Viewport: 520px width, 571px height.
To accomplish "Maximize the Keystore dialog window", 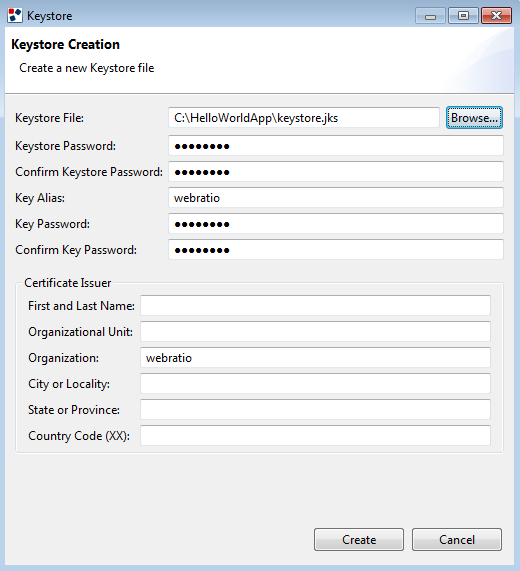I will pos(463,16).
